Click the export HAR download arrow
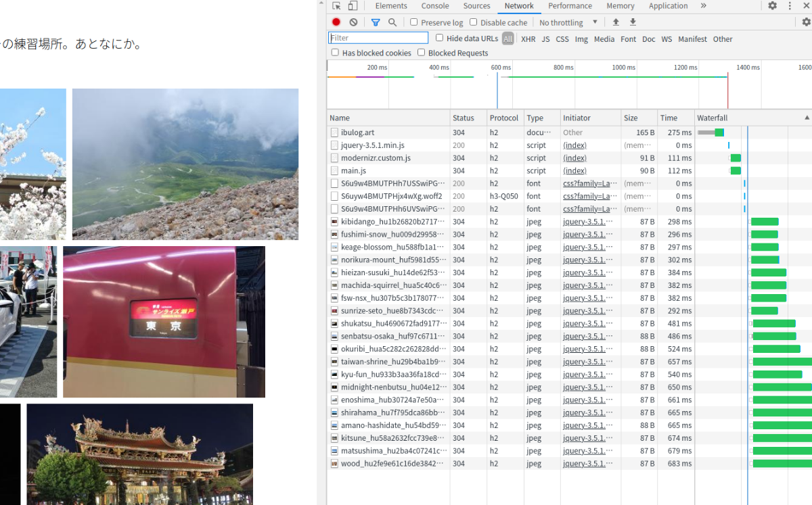812x505 pixels. [633, 22]
